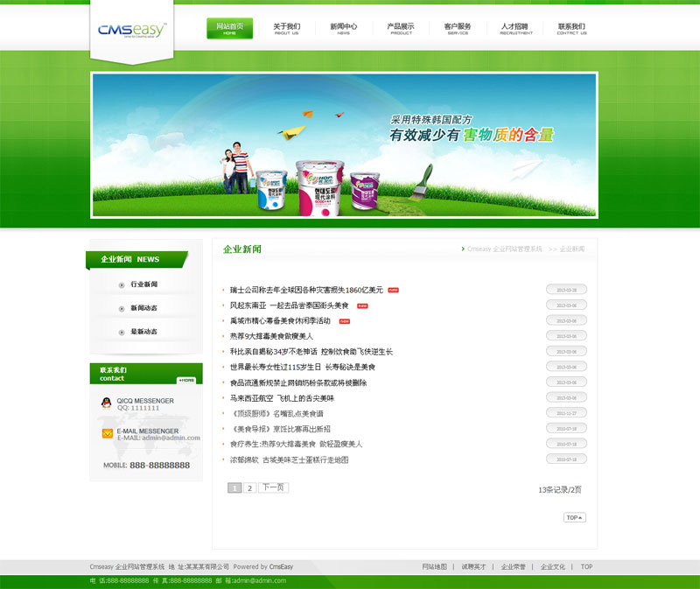
Task: Click the 下一页 next page button
Action: pyautogui.click(x=274, y=487)
